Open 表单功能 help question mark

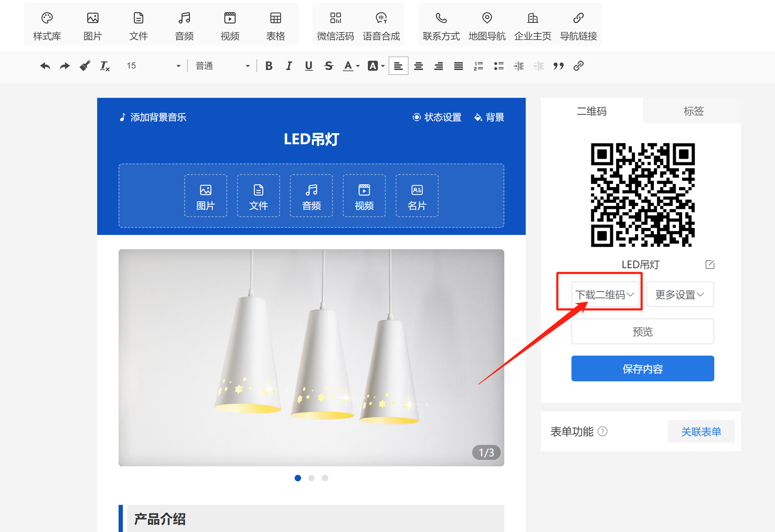tap(602, 431)
